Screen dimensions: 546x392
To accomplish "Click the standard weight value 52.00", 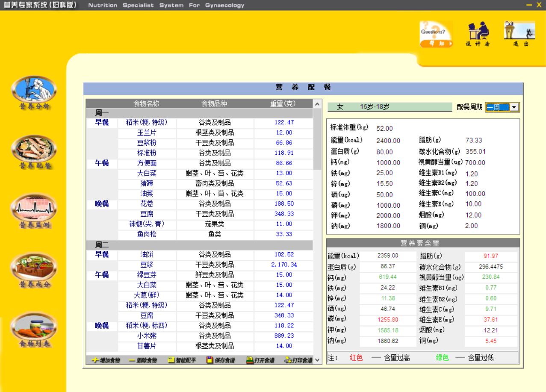I will (384, 128).
